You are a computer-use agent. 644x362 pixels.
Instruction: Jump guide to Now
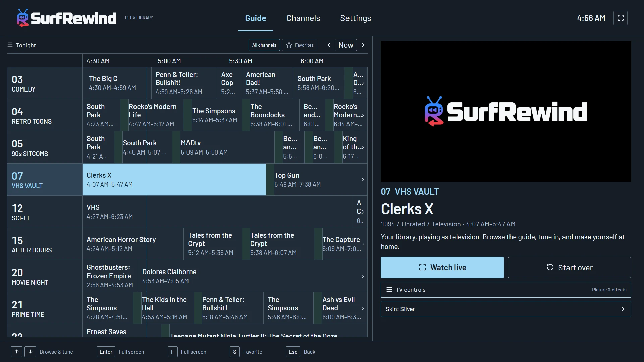pos(346,45)
